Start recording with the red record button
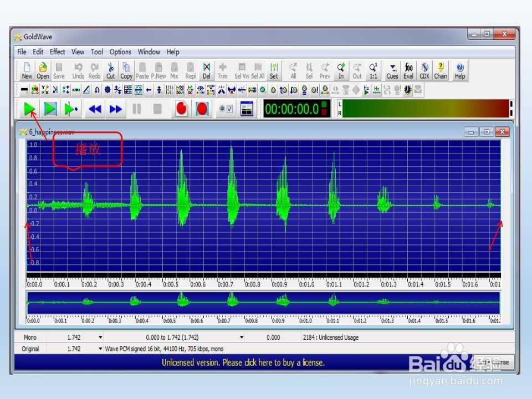This screenshot has height=399, width=532. [x=182, y=109]
